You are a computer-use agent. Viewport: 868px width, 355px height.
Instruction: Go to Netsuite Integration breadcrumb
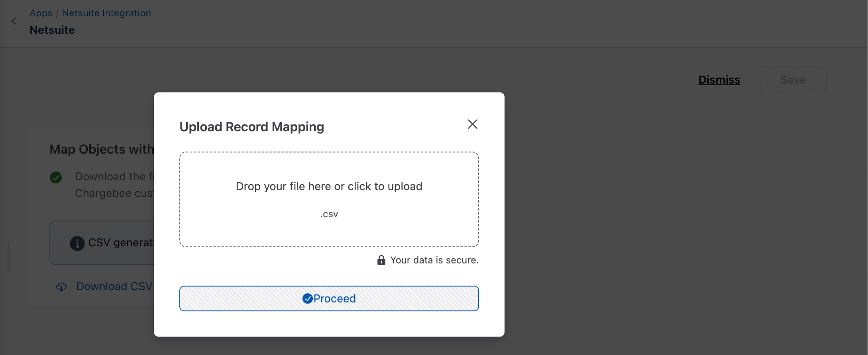(x=106, y=13)
